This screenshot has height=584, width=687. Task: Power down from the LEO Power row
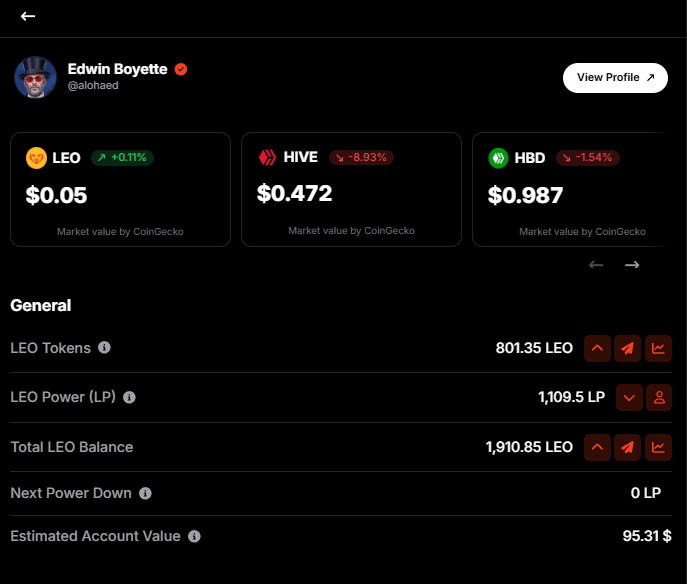[629, 397]
